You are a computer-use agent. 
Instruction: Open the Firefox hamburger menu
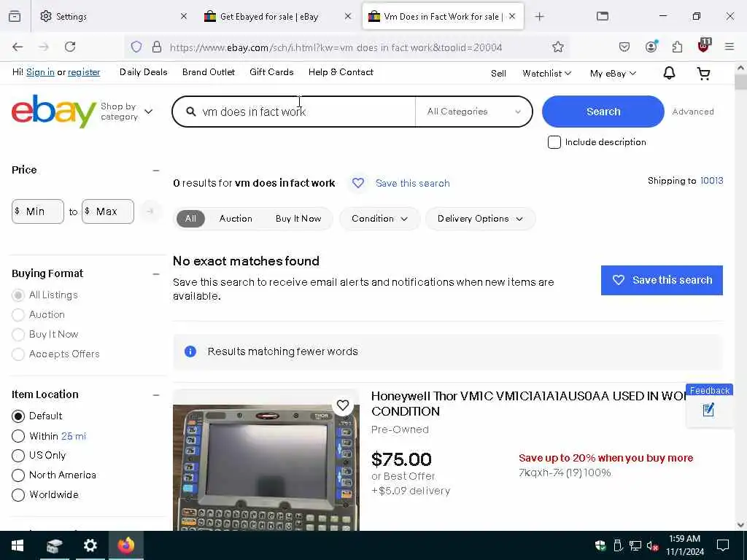click(x=729, y=47)
